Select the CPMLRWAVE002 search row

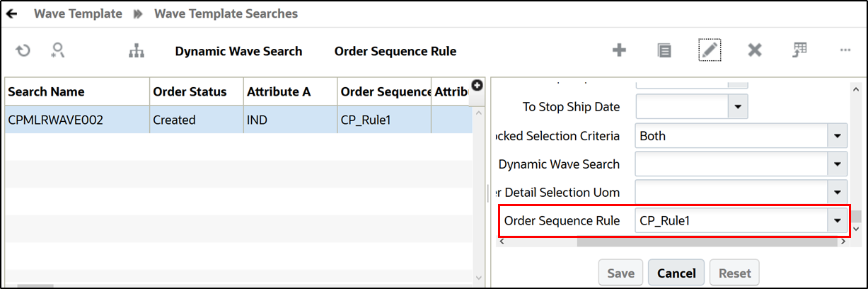[x=55, y=120]
